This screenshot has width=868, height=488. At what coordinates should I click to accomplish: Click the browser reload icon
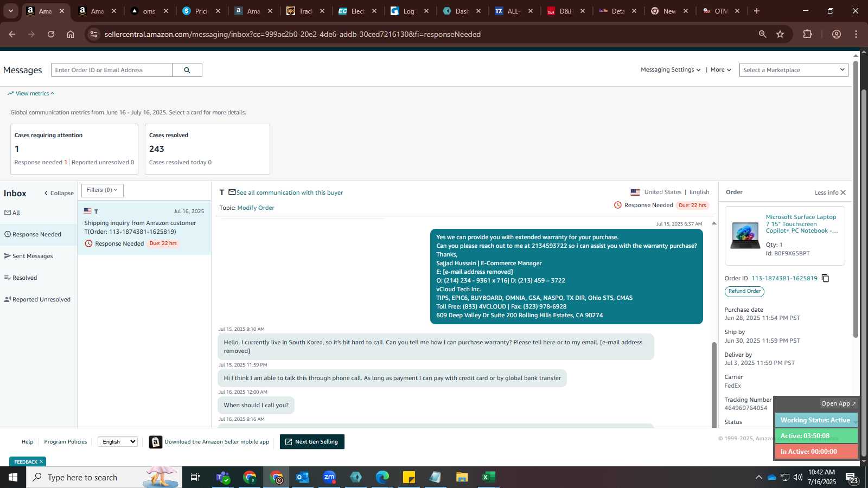pyautogui.click(x=51, y=34)
